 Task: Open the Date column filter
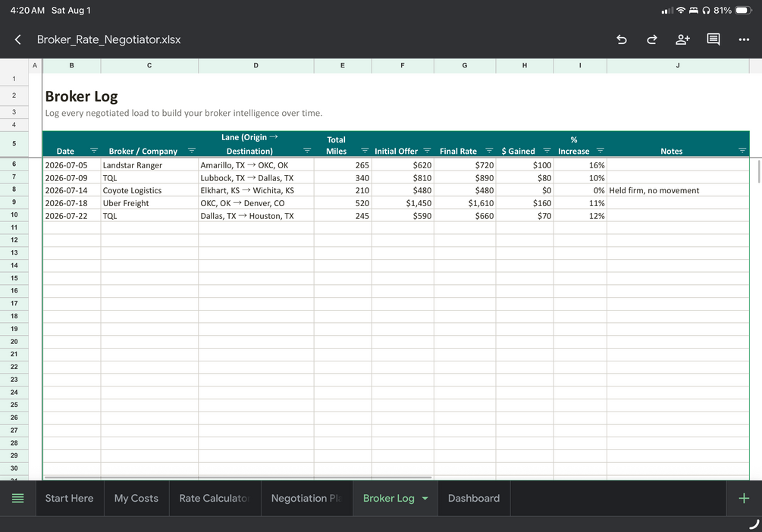(94, 151)
